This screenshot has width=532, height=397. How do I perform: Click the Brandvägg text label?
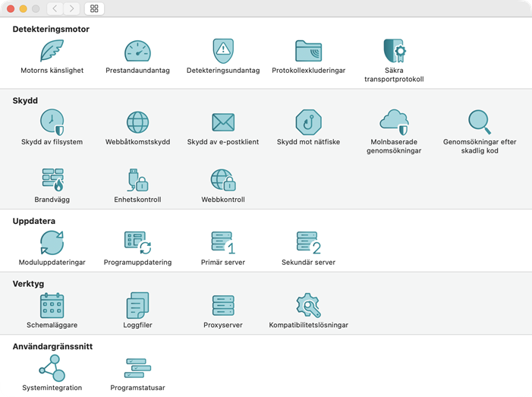pos(52,200)
